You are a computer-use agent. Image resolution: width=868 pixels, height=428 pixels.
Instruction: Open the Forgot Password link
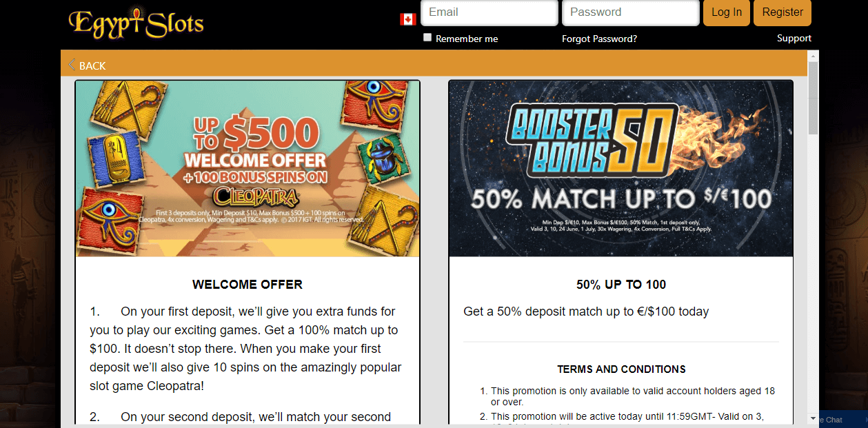[x=599, y=39]
